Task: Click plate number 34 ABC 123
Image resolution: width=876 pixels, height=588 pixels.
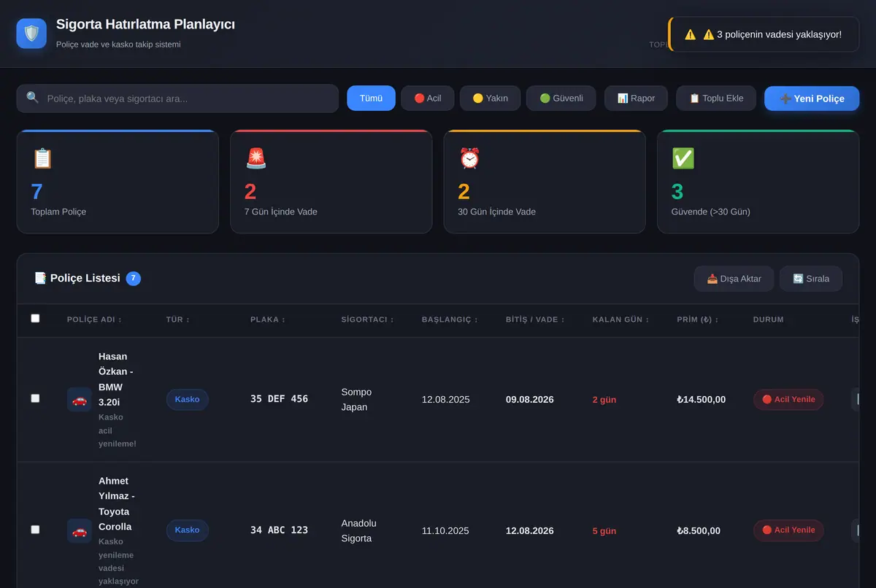Action: pyautogui.click(x=279, y=530)
